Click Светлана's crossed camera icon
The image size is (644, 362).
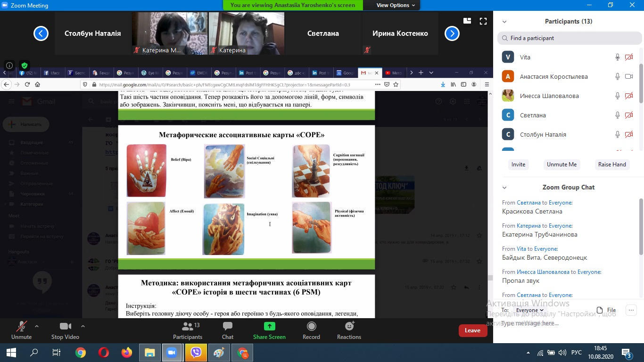[629, 115]
